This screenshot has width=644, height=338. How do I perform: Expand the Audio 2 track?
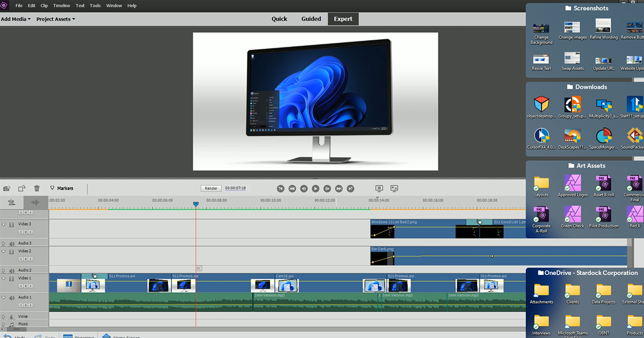point(4,270)
